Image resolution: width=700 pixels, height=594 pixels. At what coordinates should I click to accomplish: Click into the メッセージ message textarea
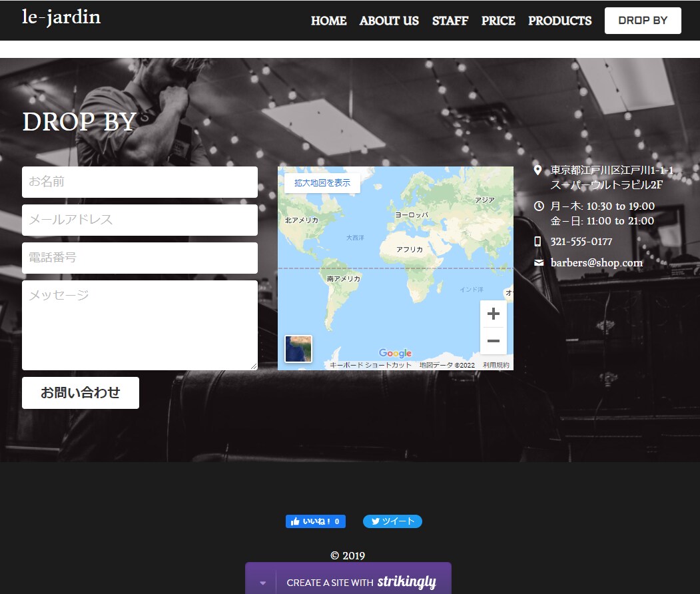coord(140,326)
